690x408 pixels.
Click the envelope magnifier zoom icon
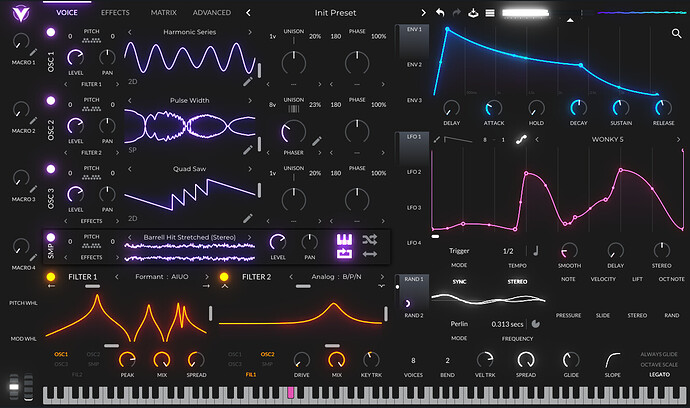677,34
